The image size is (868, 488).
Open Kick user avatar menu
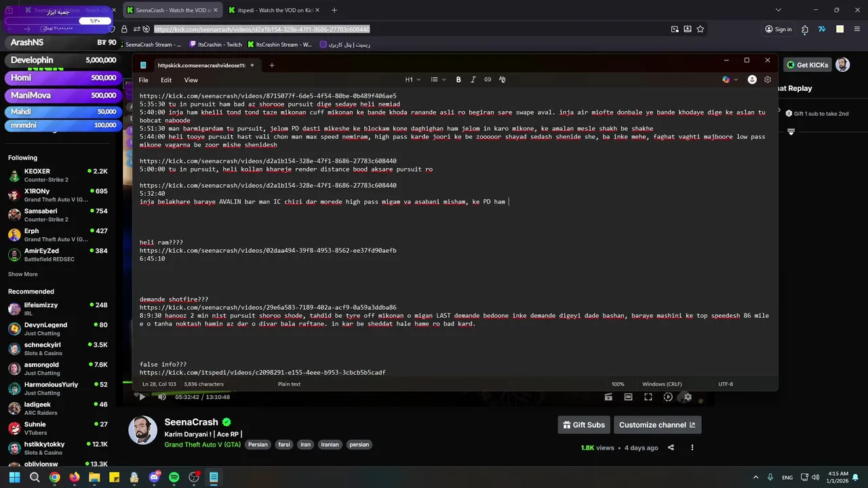point(842,65)
